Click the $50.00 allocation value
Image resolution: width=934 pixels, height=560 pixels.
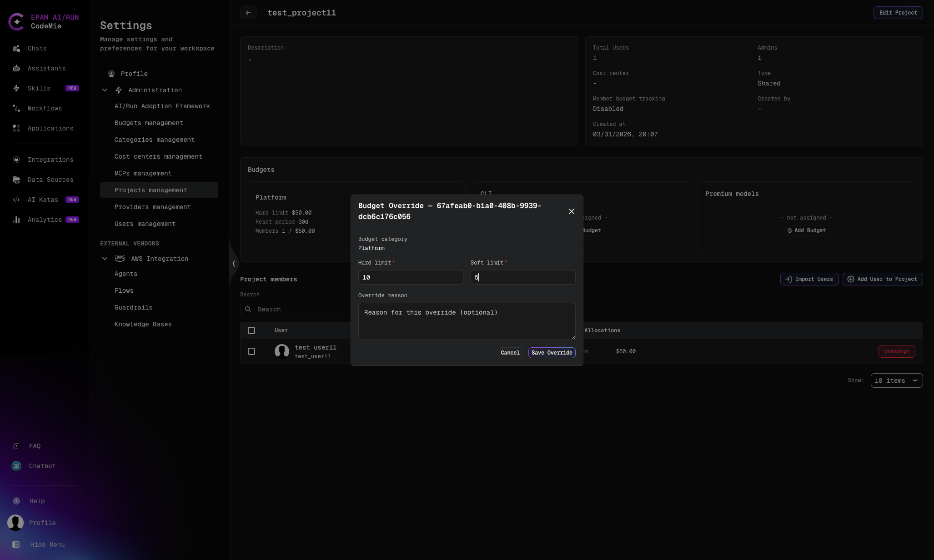[626, 351]
